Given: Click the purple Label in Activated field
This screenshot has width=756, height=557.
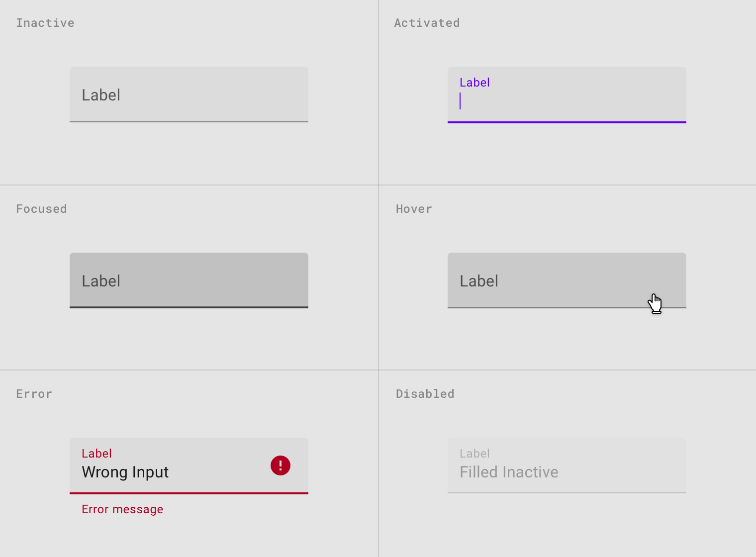Looking at the screenshot, I should pyautogui.click(x=474, y=83).
